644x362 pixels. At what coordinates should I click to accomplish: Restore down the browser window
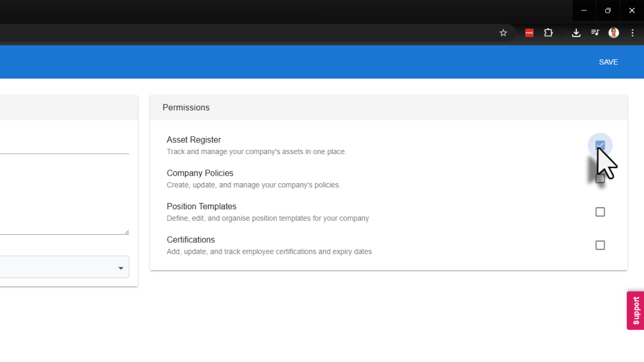pos(608,11)
